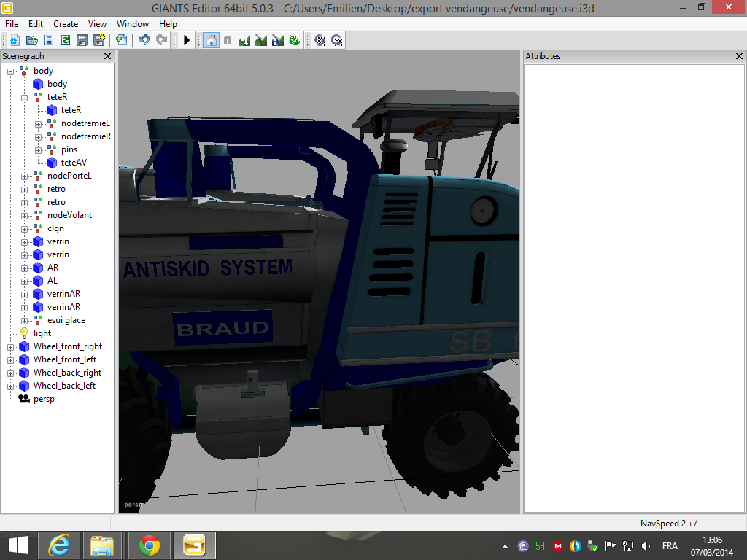747x560 pixels.
Task: Select Wheel_back_right in scenegraph
Action: tap(67, 373)
